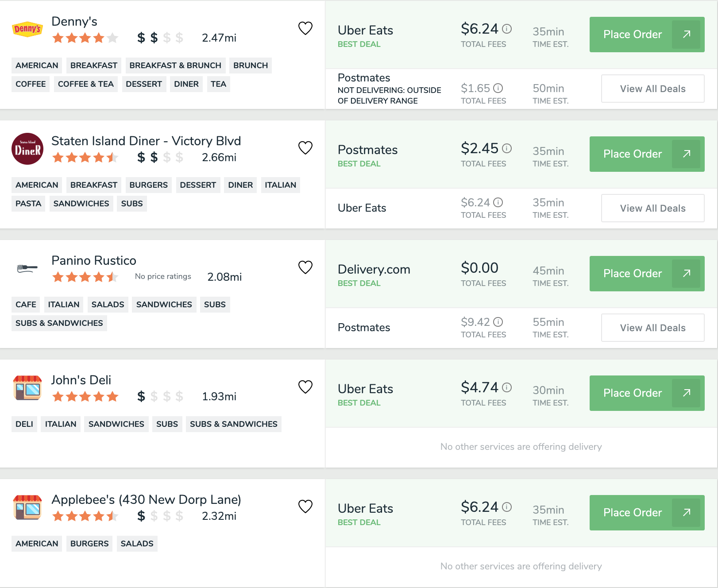Select Applebee's AMERICAN tag

[37, 544]
